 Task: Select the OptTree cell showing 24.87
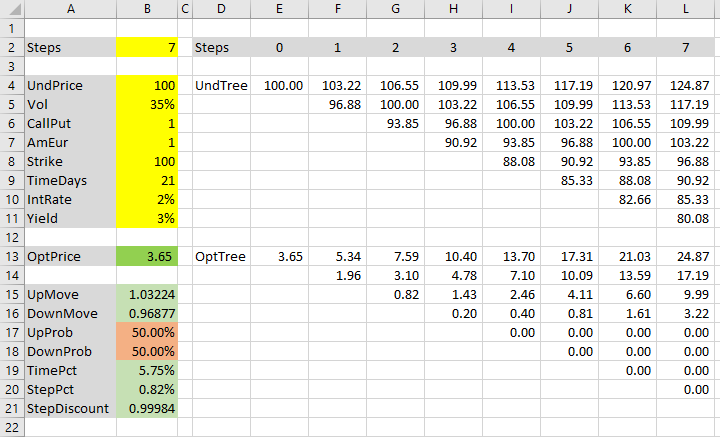[685, 256]
